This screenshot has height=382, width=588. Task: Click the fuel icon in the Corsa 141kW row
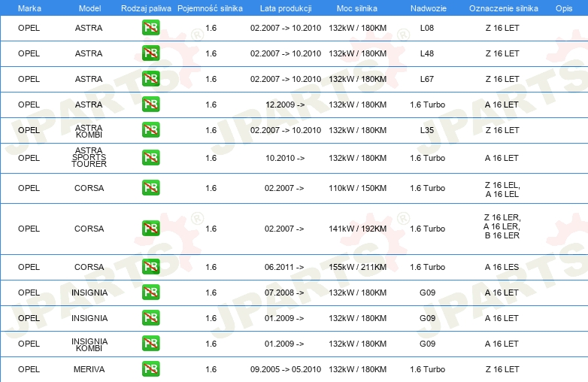[x=150, y=228]
